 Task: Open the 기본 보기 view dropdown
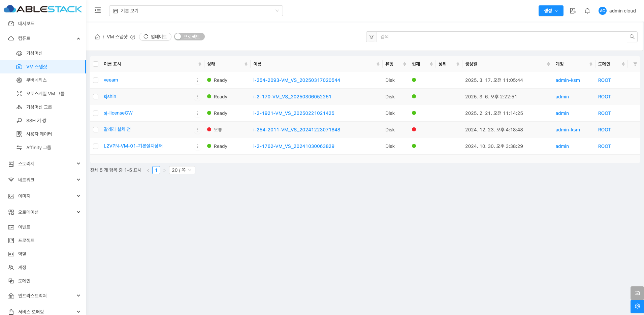(x=196, y=11)
